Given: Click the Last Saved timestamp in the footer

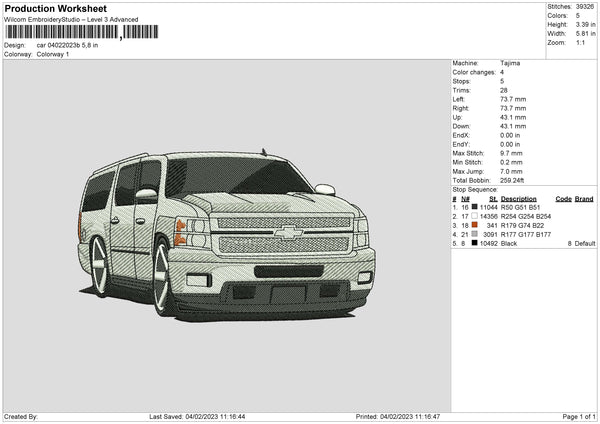Looking at the screenshot, I should (x=199, y=417).
